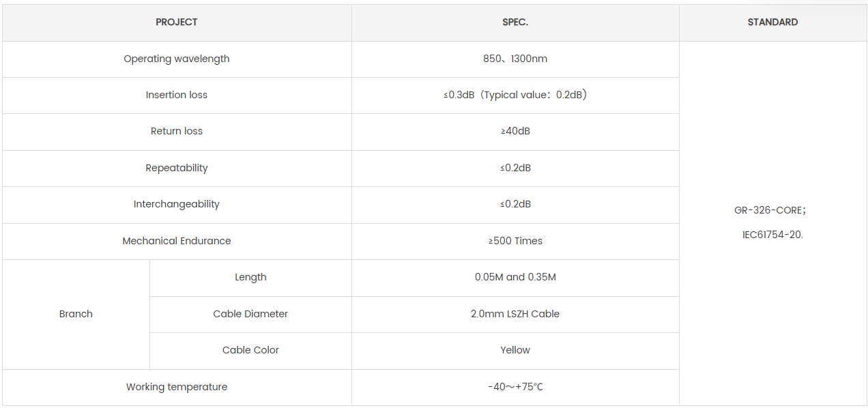The height and width of the screenshot is (408, 868).
Task: Click the ≥500 Times value
Action: point(515,241)
